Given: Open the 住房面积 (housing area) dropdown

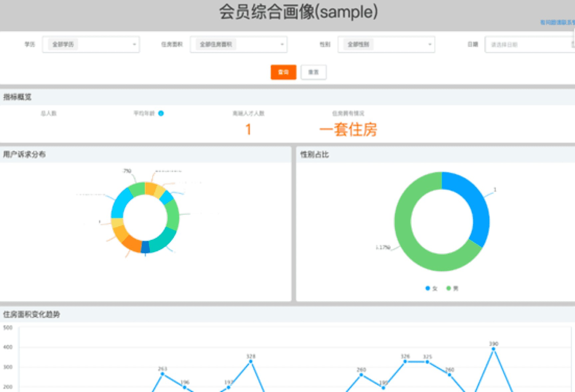Looking at the screenshot, I should [x=238, y=44].
